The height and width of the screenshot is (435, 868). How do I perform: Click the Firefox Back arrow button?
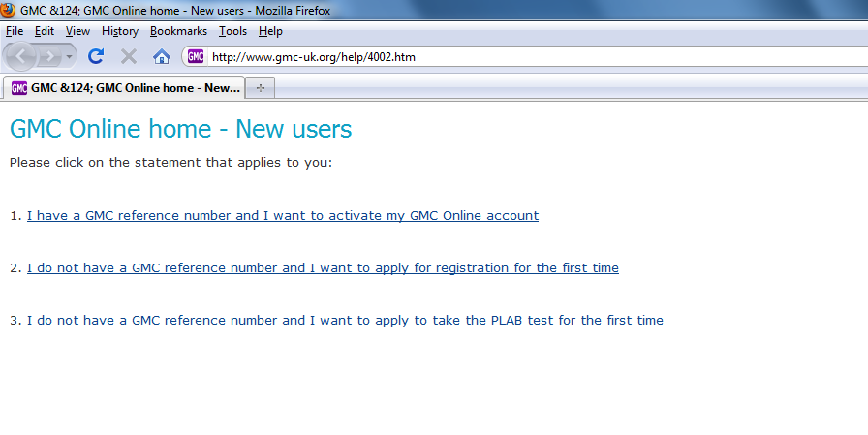[x=20, y=56]
